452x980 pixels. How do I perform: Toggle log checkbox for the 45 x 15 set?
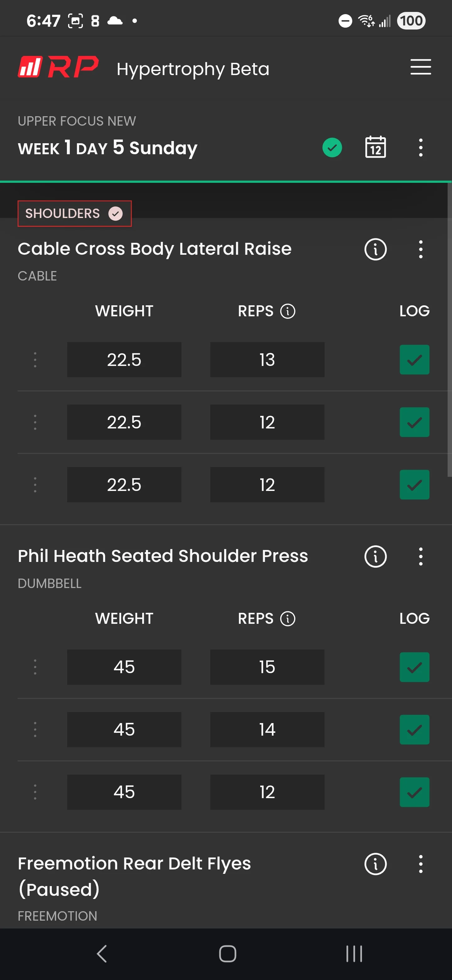[x=414, y=667]
